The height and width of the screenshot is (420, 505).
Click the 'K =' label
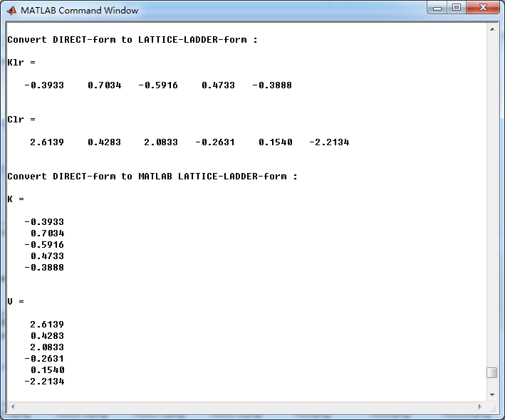click(16, 199)
